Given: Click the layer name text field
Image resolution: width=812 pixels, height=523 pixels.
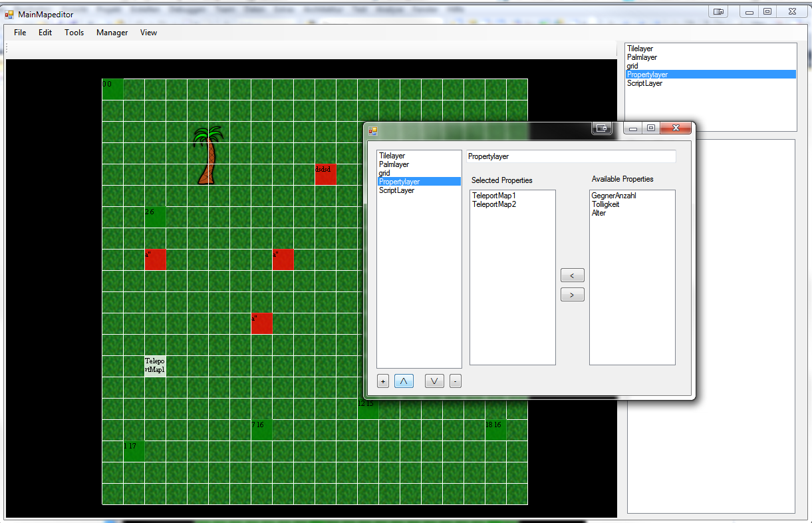Looking at the screenshot, I should [x=571, y=156].
